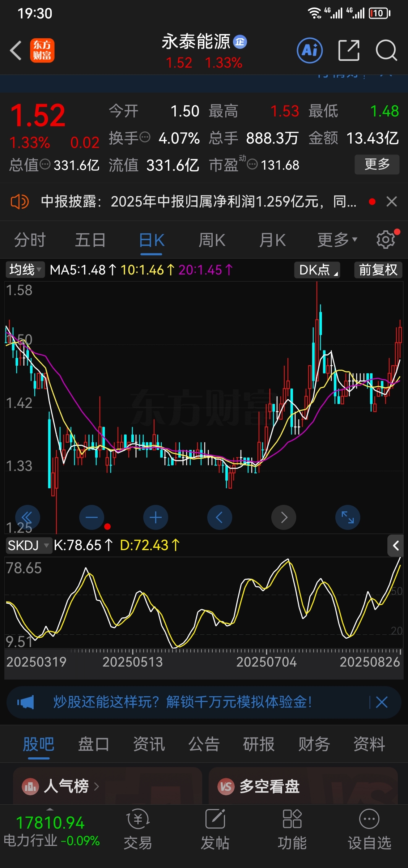Tap 设自选 add to watchlist

pos(369,829)
